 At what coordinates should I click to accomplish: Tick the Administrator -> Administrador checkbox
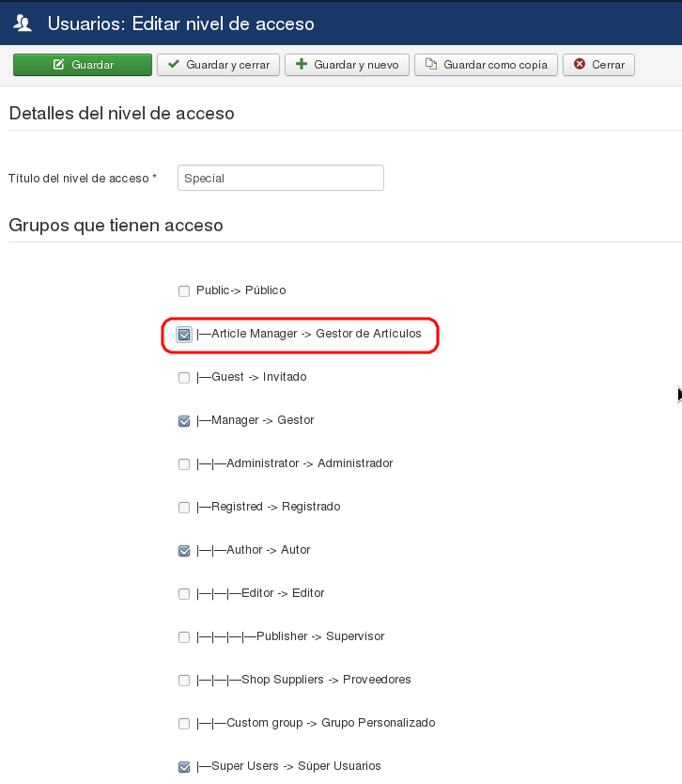click(184, 464)
